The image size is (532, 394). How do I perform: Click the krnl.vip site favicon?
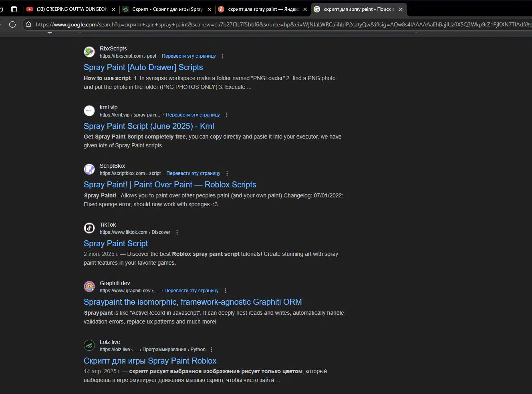(89, 111)
